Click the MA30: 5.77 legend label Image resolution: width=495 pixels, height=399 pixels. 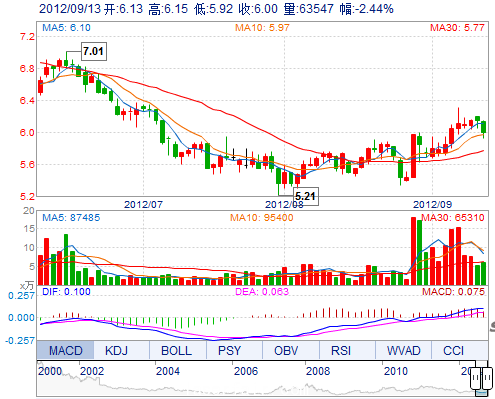click(x=457, y=28)
